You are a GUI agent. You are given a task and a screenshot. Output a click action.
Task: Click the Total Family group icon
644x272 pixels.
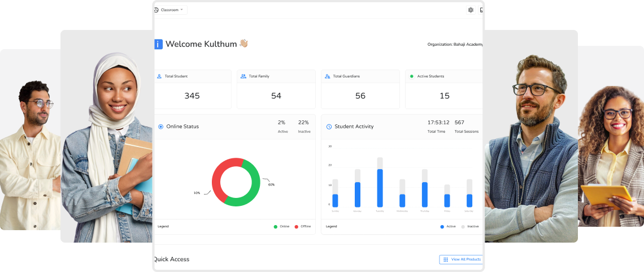(x=243, y=76)
